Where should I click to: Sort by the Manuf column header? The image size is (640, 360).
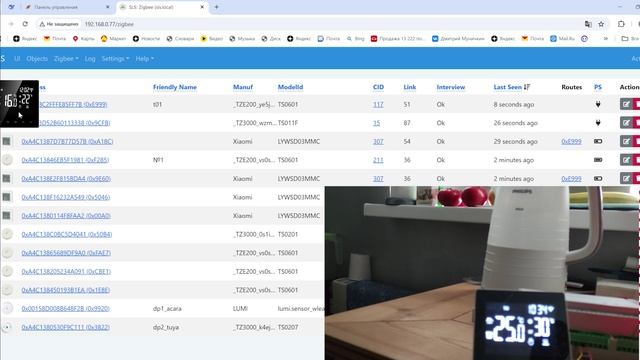[x=243, y=87]
